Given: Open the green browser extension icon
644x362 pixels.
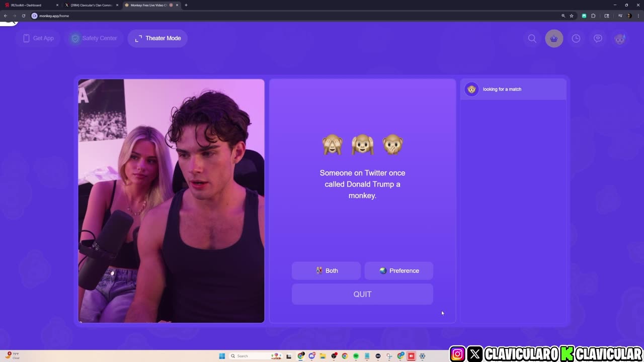Looking at the screenshot, I should pos(584,16).
